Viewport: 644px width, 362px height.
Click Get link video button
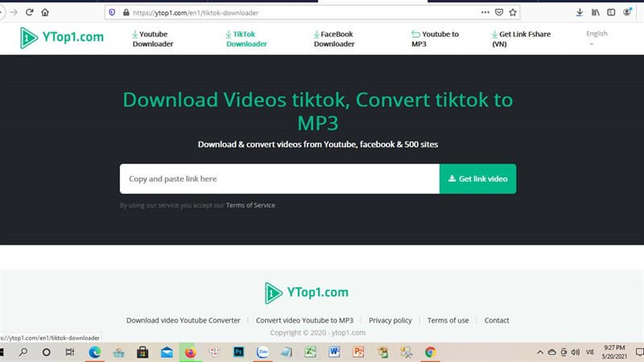click(x=477, y=179)
